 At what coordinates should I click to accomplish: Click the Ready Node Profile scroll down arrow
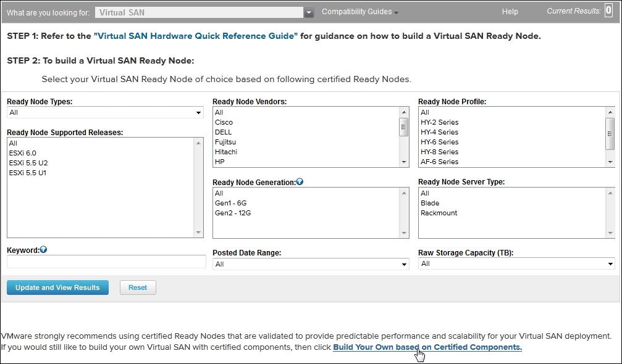click(x=610, y=162)
